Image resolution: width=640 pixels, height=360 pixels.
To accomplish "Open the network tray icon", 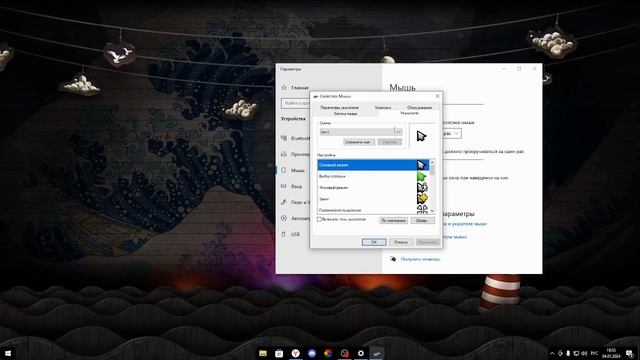I will [576, 353].
